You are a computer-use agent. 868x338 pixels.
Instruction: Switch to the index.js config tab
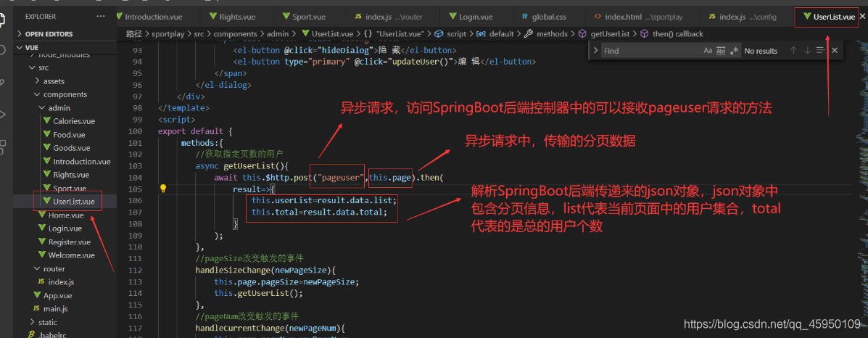tap(743, 17)
